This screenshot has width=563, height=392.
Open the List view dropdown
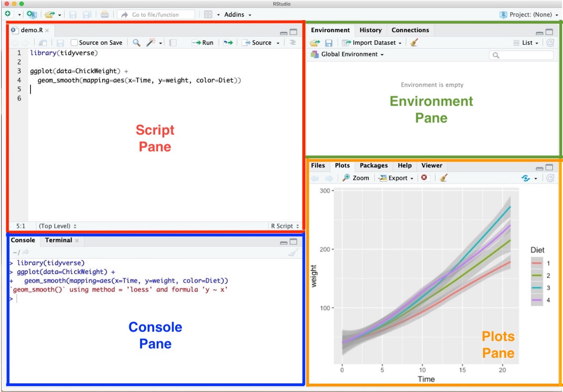(x=526, y=43)
